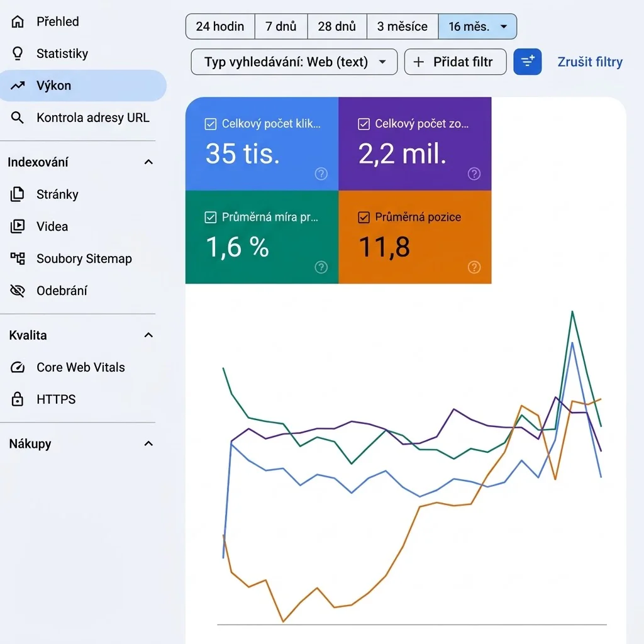Click the orange 11,8 position card
644x644 pixels.
(415, 237)
